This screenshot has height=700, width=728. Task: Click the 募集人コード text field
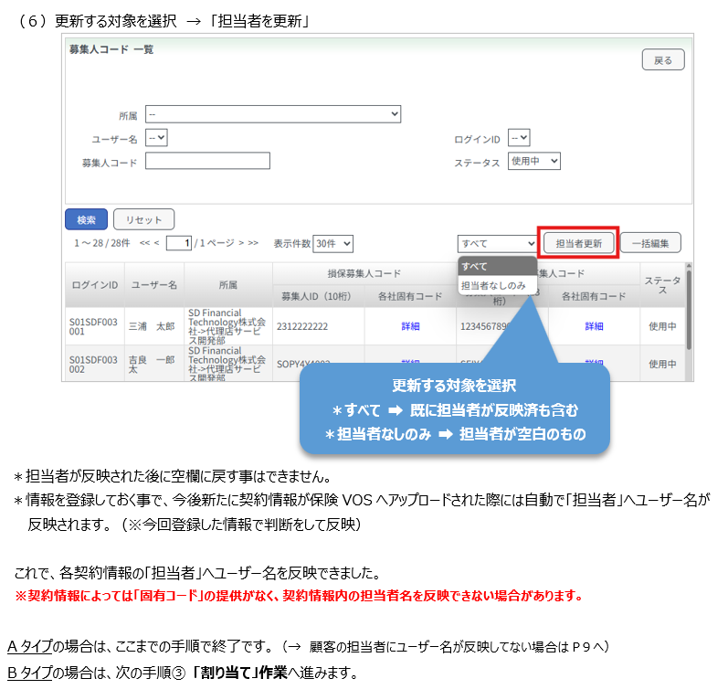[x=207, y=161]
